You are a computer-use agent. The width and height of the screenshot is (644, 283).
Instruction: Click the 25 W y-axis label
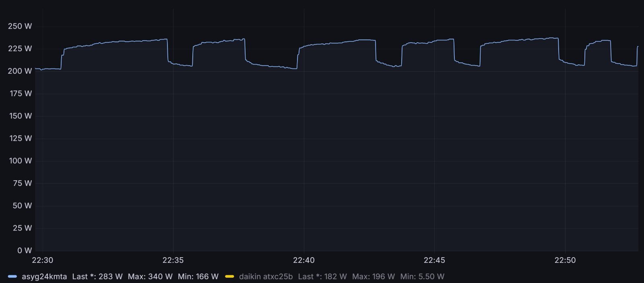(22, 228)
